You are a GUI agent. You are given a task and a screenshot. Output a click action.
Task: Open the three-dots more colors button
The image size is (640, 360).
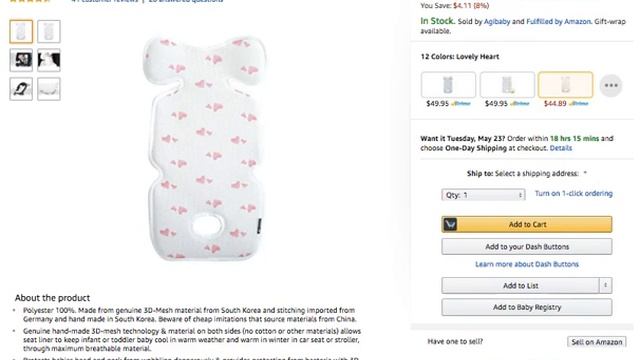pos(611,85)
